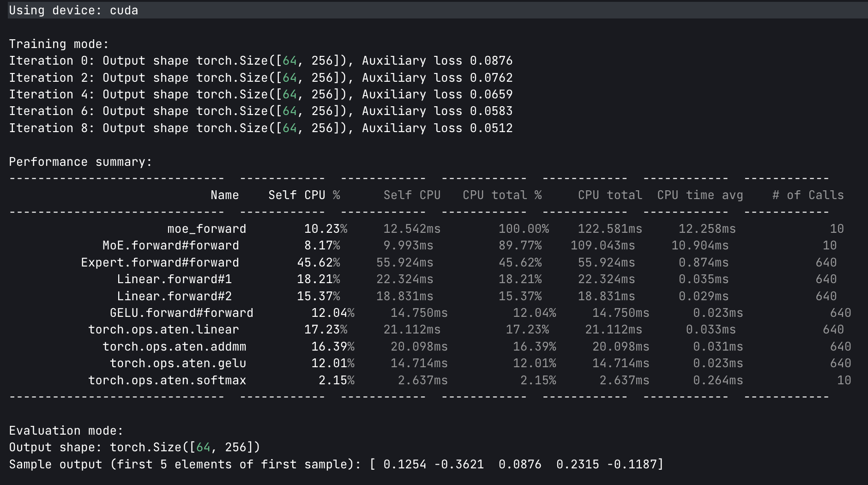This screenshot has height=485, width=868.
Task: Click the Expert.forward#forward row name
Action: (x=160, y=262)
